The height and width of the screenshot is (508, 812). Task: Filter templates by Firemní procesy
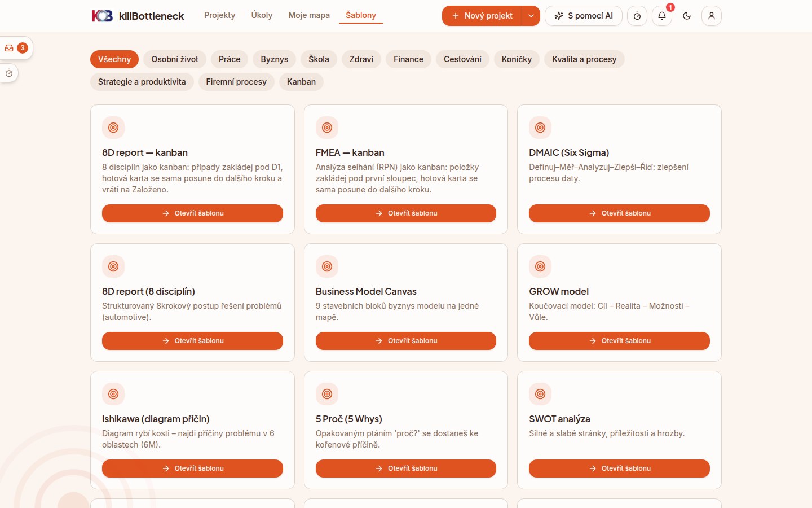pyautogui.click(x=236, y=82)
